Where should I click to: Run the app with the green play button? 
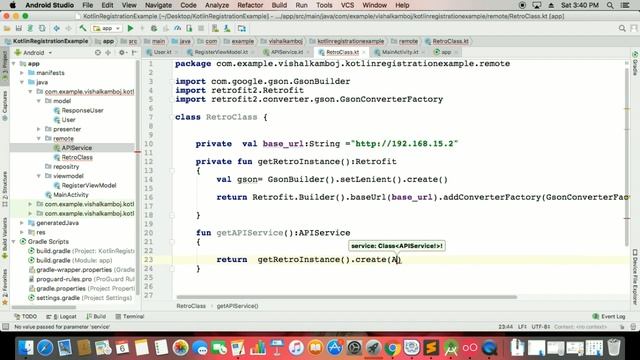point(131,29)
